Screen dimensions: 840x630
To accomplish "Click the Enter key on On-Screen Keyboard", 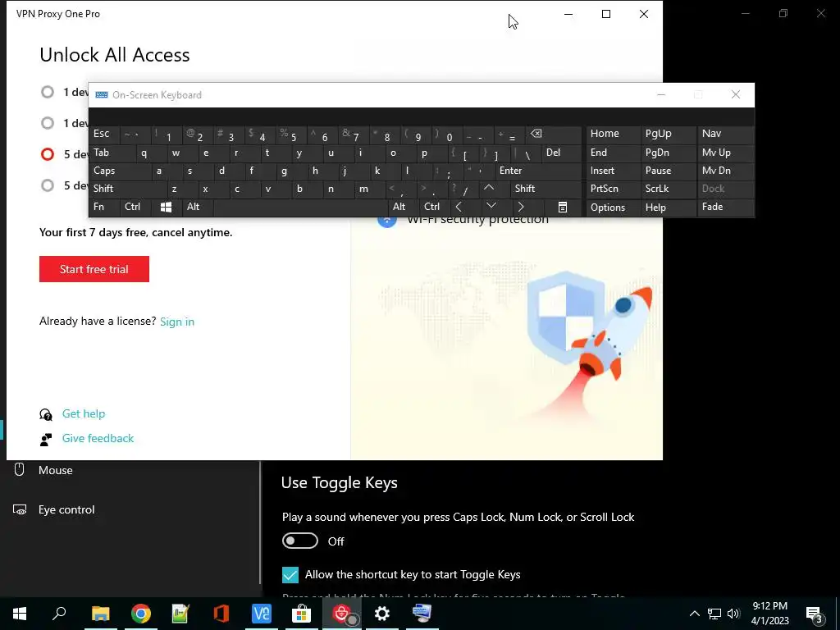I will [x=537, y=171].
